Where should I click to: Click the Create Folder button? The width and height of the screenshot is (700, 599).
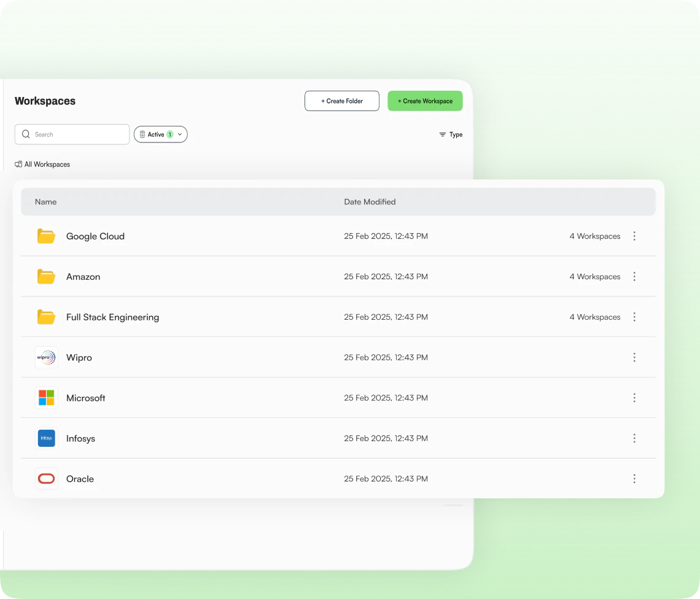pyautogui.click(x=342, y=101)
